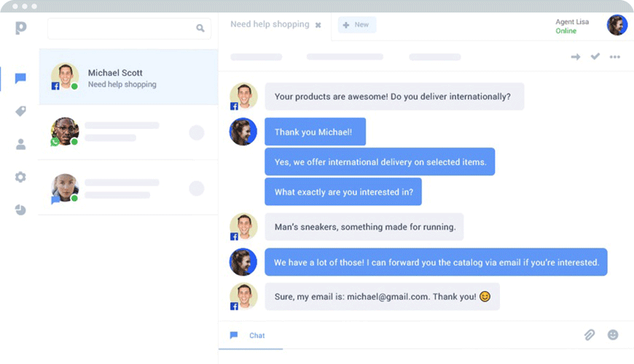Close the Need help shopping tab
Image resolution: width=634 pixels, height=364 pixels.
point(318,25)
